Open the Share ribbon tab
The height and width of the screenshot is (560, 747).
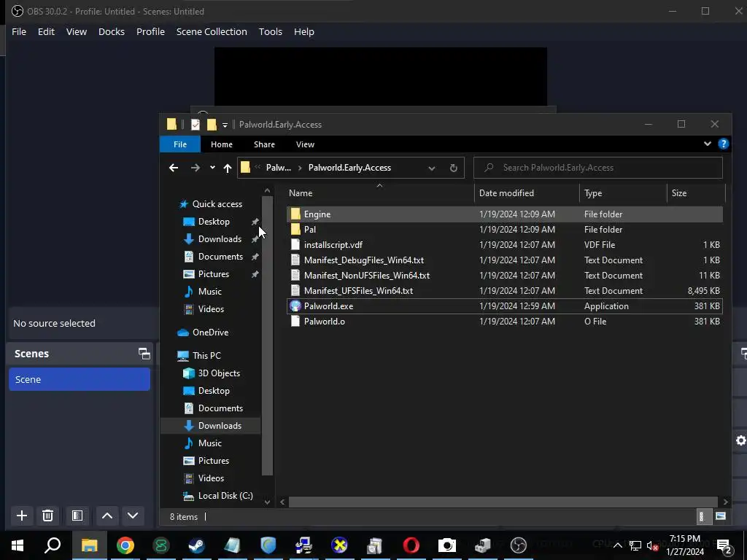pos(264,144)
